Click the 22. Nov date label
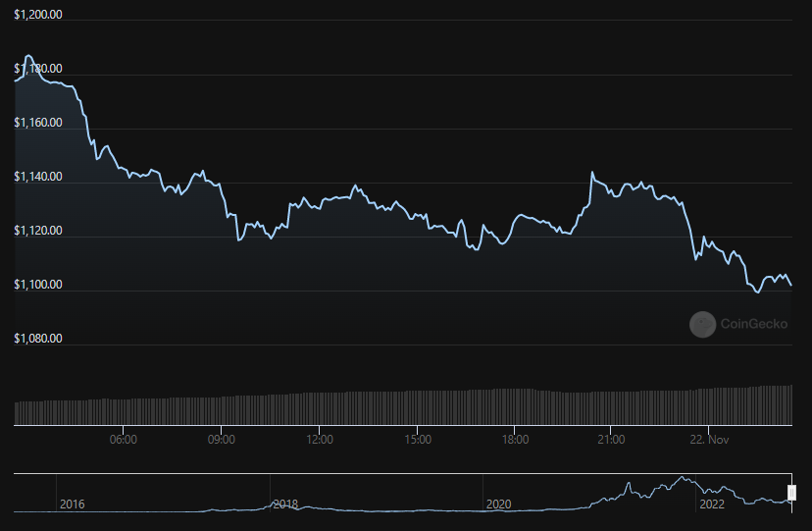812x531 pixels. [709, 440]
